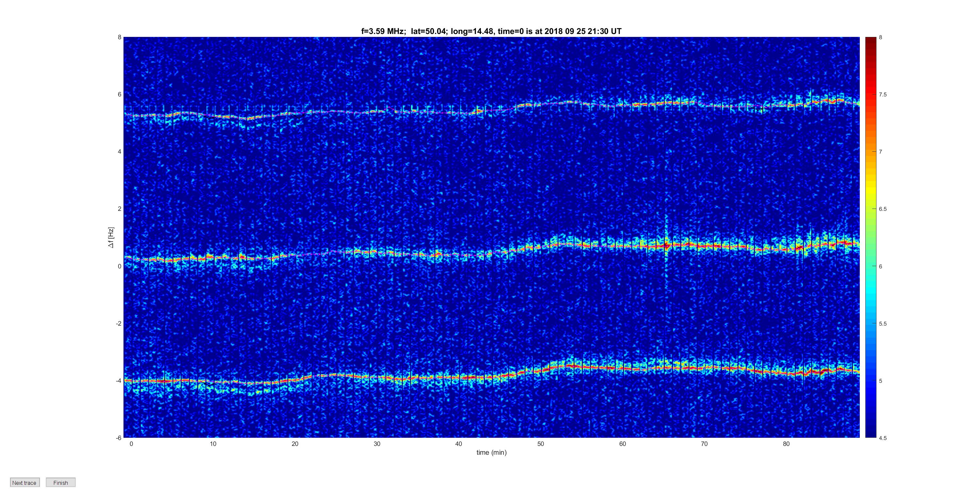Click x-axis tick label 10

213,444
